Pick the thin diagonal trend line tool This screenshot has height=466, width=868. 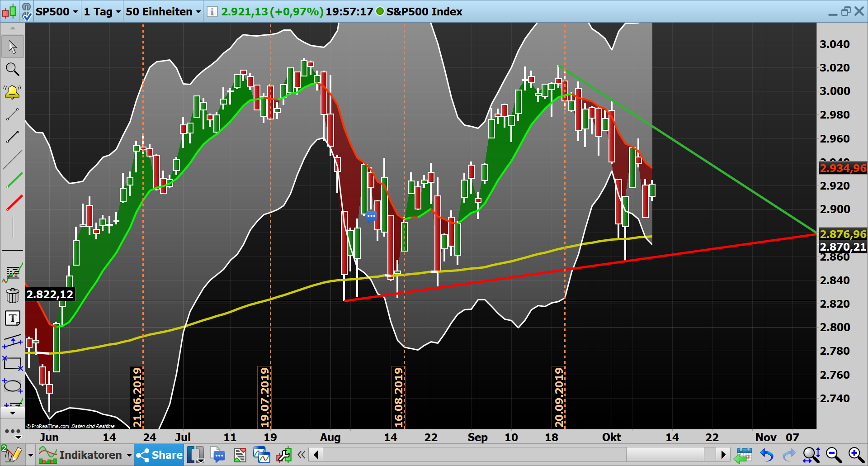(13, 159)
